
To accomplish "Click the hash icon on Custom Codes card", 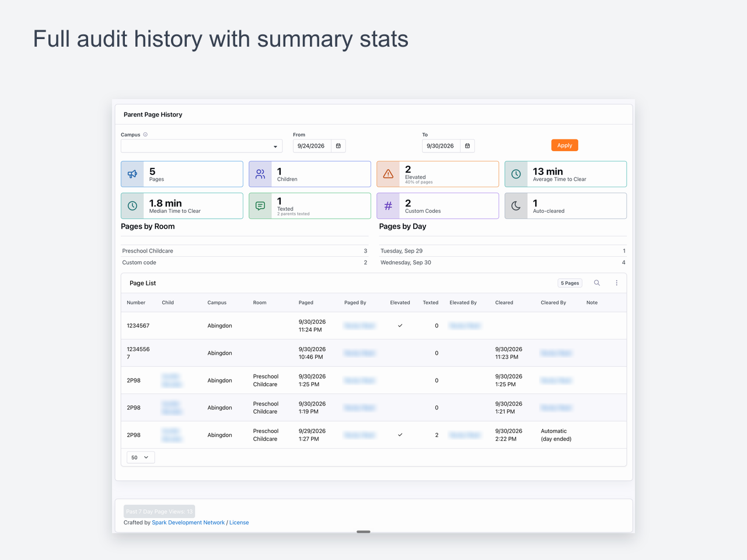I will click(388, 206).
